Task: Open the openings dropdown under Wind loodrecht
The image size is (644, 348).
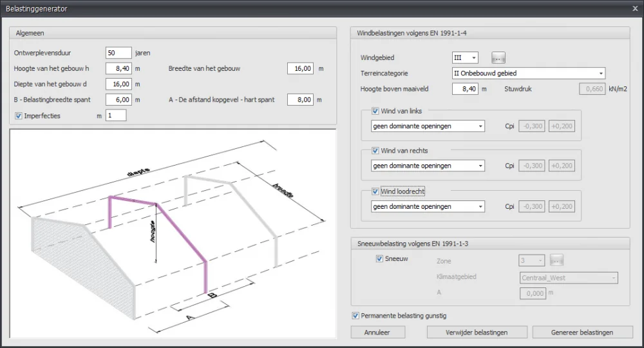Action: point(428,207)
